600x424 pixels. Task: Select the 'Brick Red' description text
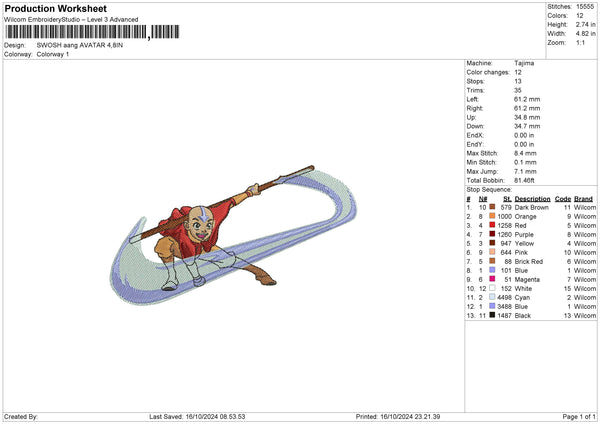click(x=529, y=261)
